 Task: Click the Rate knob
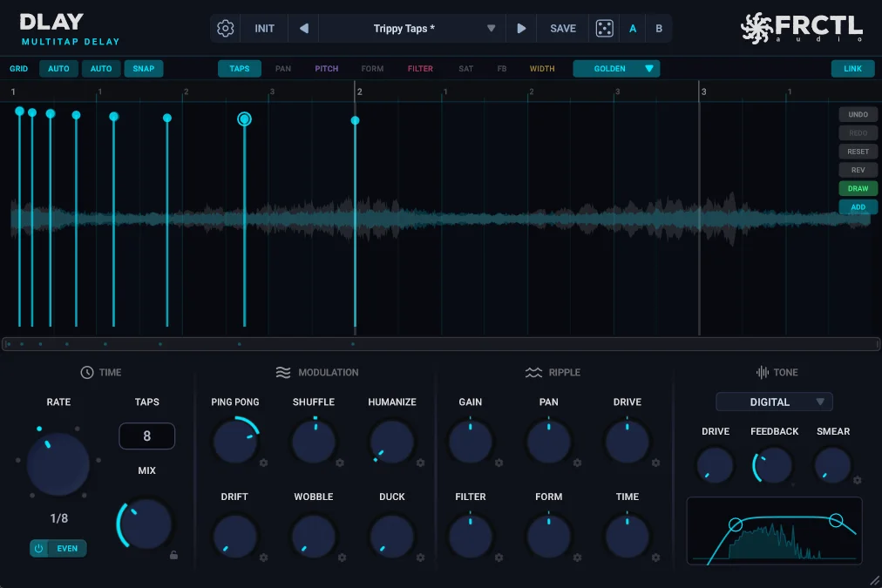coord(58,463)
